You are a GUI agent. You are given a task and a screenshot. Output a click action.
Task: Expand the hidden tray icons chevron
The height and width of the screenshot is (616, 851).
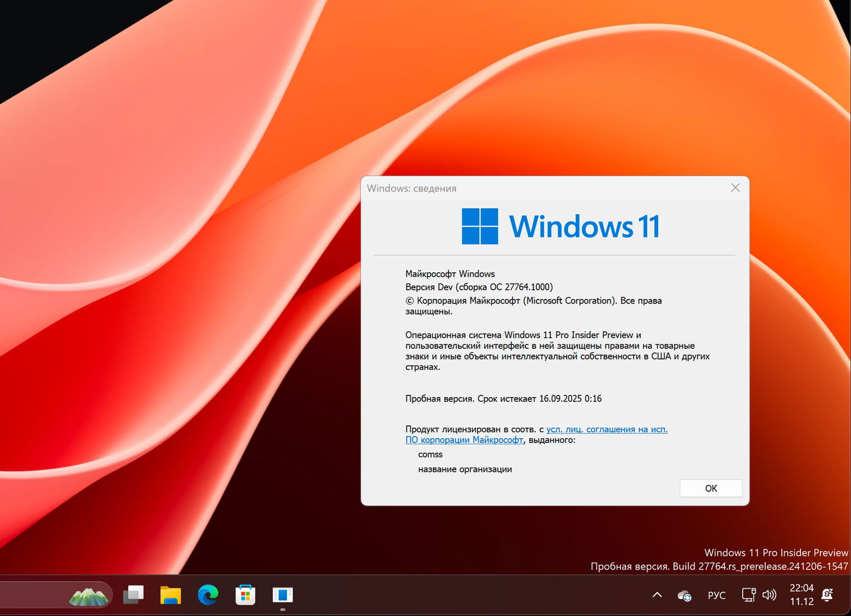(x=656, y=595)
